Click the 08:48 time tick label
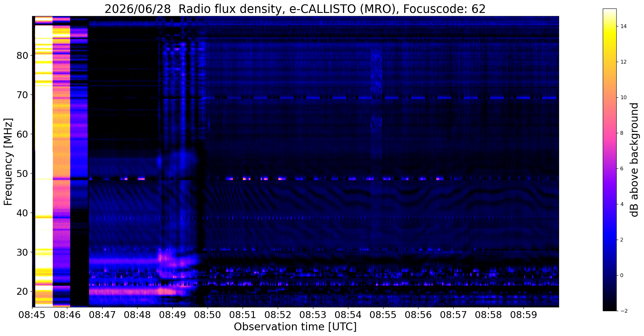The image size is (644, 336). click(137, 315)
